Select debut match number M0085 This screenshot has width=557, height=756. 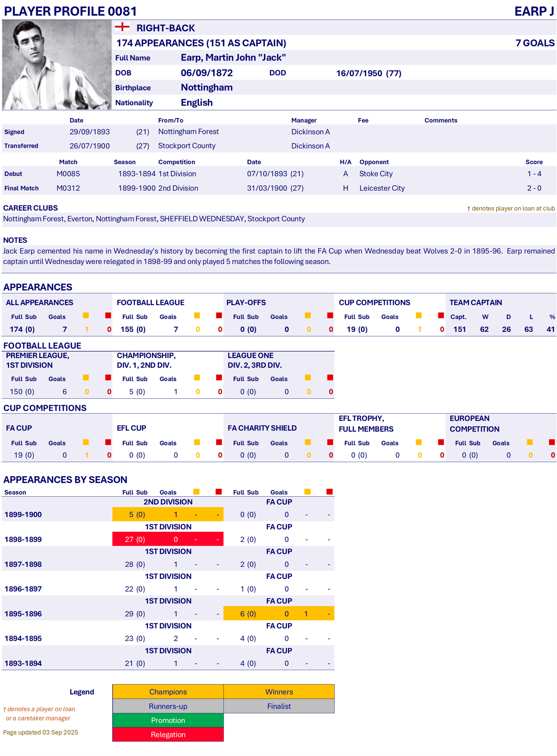68,174
